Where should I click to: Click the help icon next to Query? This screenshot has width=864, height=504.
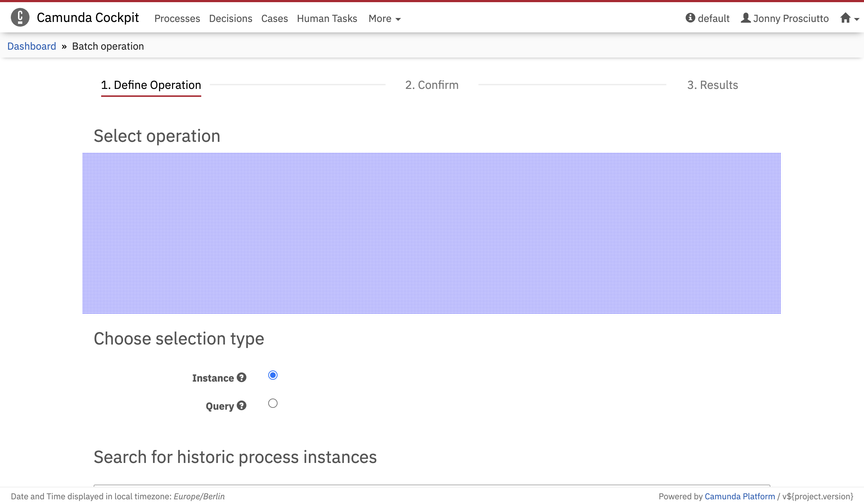[242, 405]
